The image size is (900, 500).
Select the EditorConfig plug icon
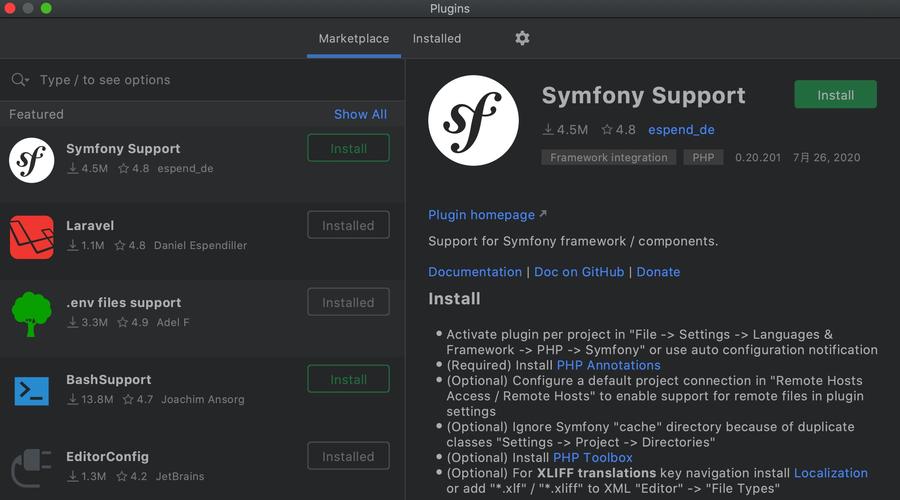click(32, 468)
